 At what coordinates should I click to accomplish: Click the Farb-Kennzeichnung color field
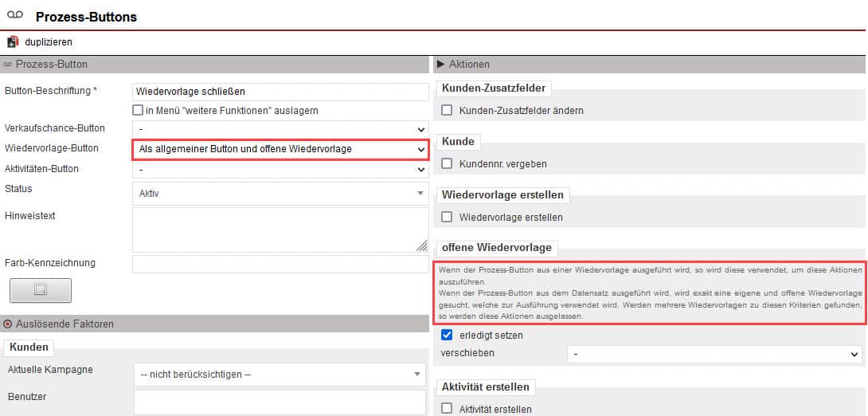pos(280,264)
